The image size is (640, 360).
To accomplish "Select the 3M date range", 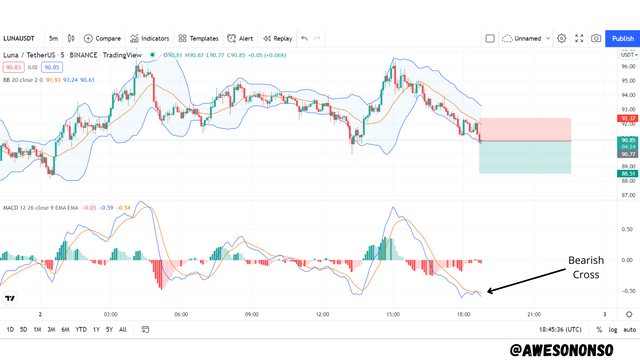I will click(x=51, y=329).
